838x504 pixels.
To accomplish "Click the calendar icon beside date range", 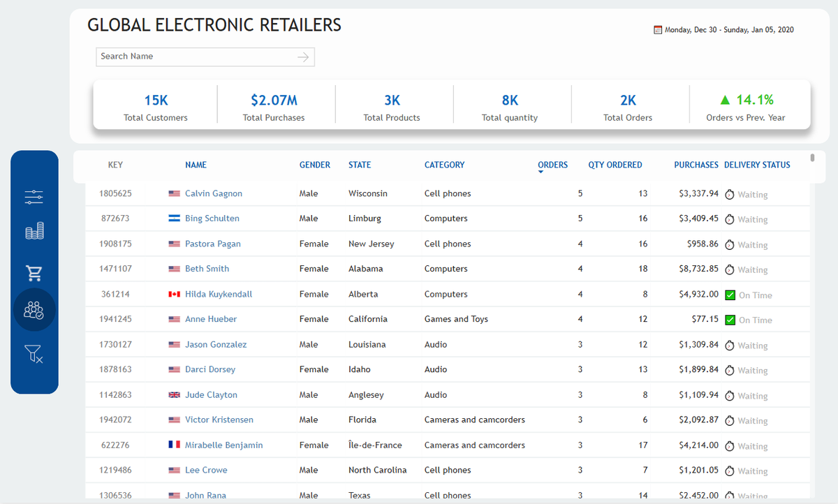I will 657,30.
